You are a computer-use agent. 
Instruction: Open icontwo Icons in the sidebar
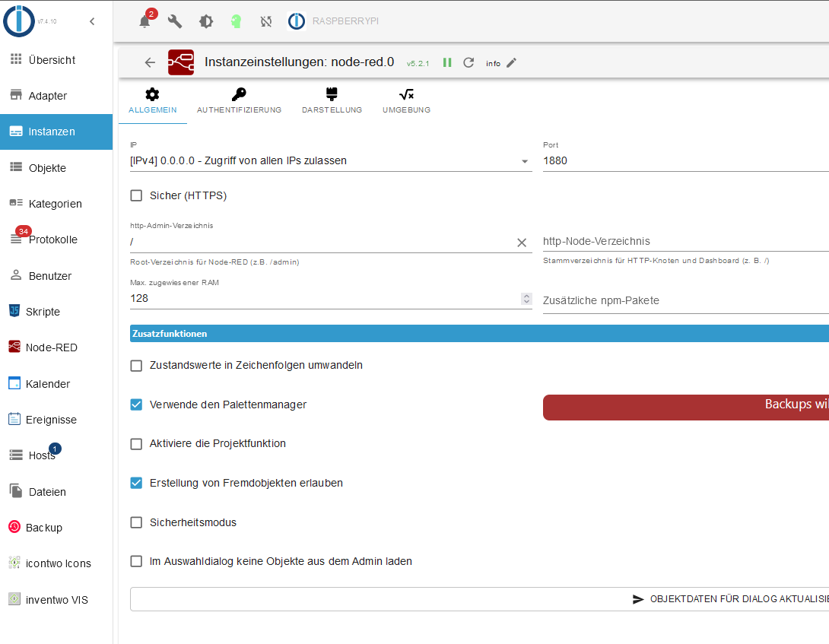point(56,563)
